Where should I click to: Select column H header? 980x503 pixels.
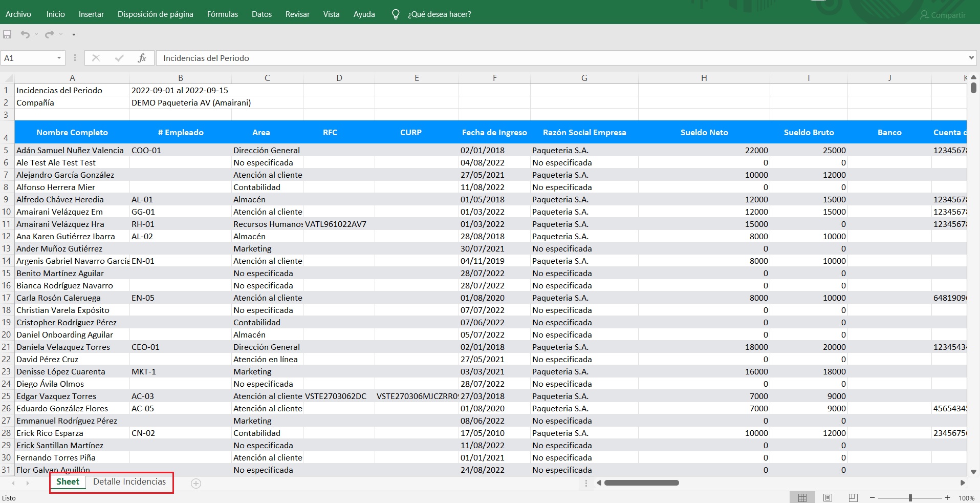click(x=704, y=78)
